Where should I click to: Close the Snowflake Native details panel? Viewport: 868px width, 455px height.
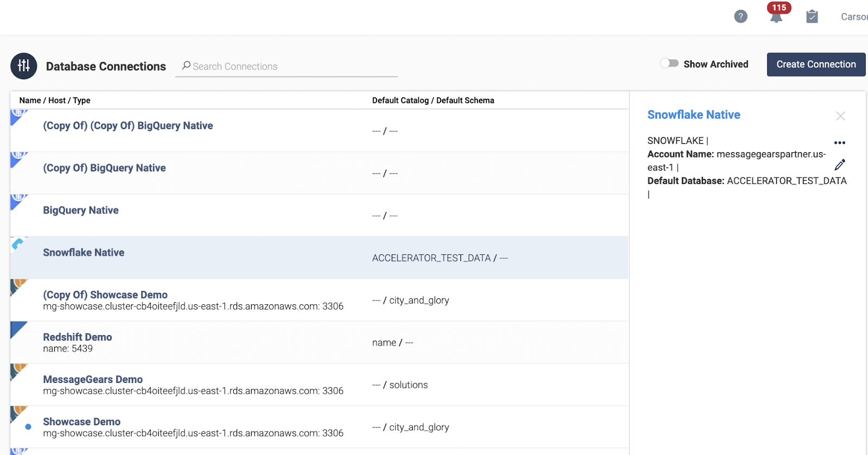(x=840, y=116)
